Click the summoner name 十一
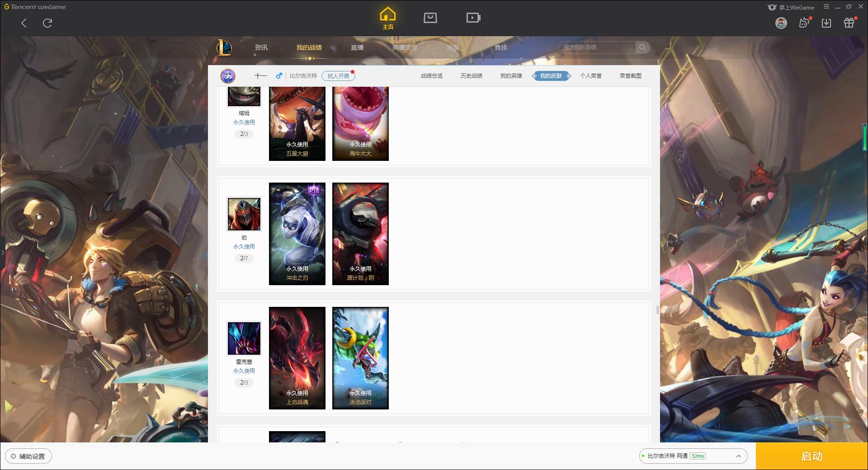Viewport: 868px width, 470px height. [x=261, y=76]
